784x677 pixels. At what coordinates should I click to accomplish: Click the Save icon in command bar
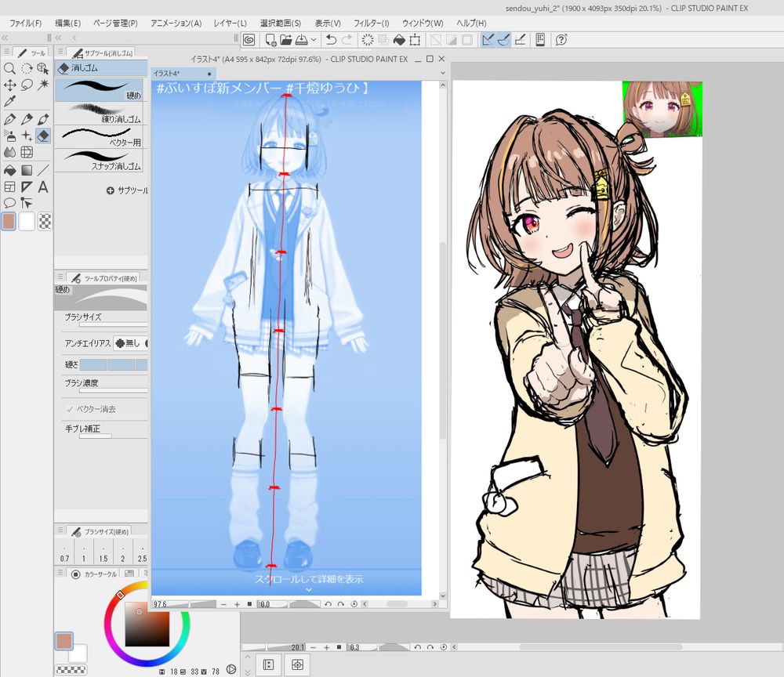(302, 40)
